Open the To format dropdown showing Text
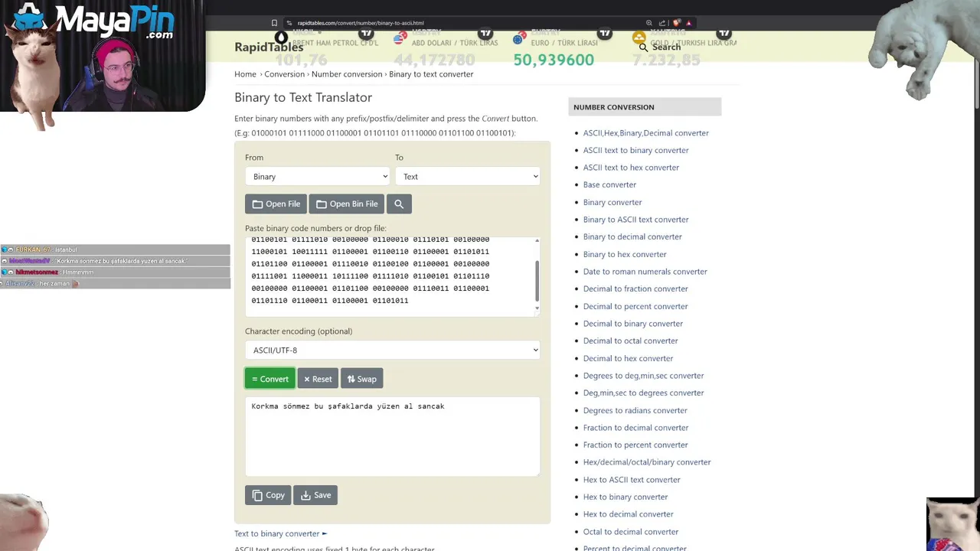This screenshot has height=551, width=980. point(467,177)
